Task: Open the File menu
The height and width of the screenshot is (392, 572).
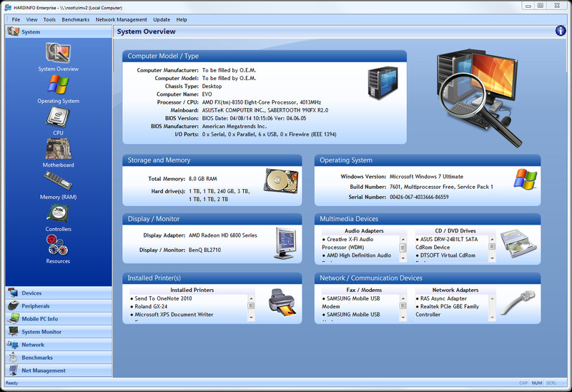Action: tap(16, 20)
